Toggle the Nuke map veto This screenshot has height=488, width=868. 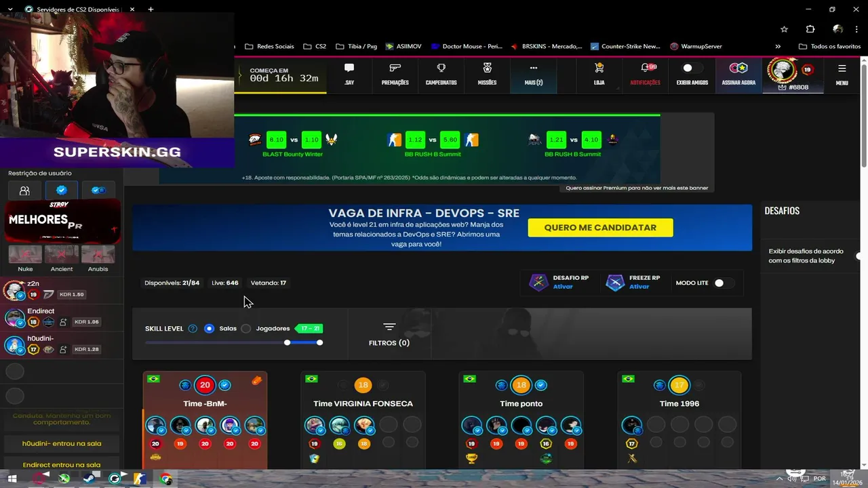25,254
